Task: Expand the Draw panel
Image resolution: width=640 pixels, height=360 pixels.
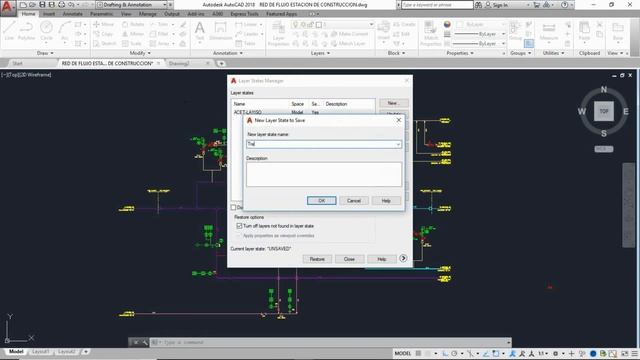Action: coord(45,53)
